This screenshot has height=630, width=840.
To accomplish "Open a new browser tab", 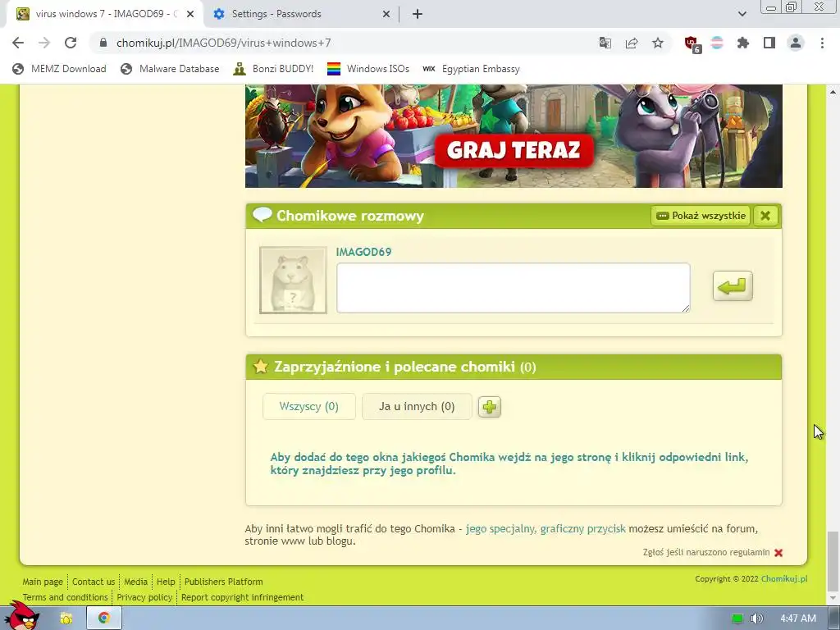I will [418, 14].
